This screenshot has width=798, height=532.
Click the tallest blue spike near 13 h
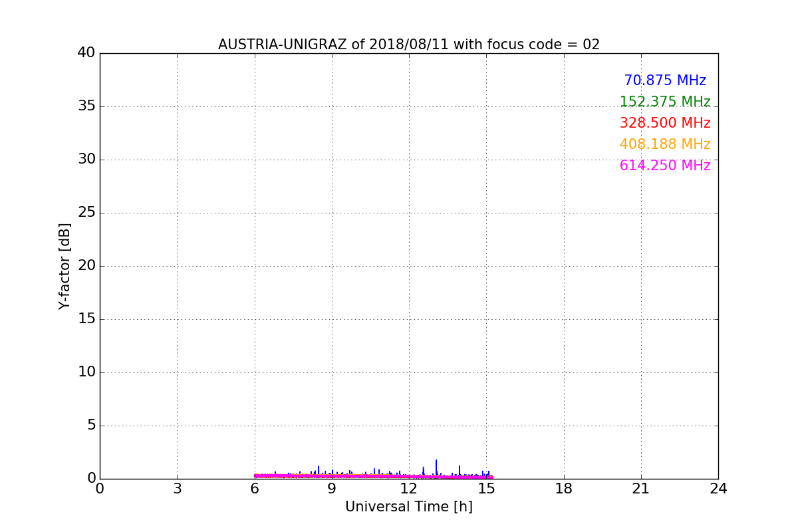pos(436,468)
